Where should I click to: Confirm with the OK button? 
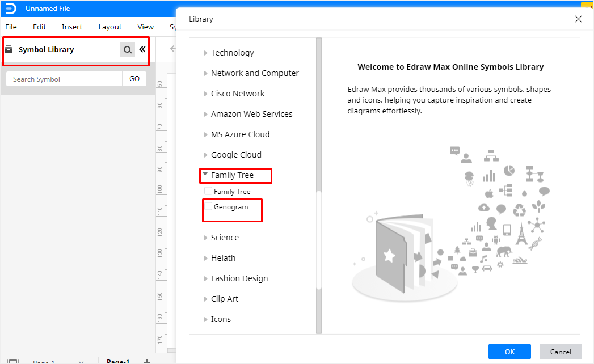tap(509, 352)
